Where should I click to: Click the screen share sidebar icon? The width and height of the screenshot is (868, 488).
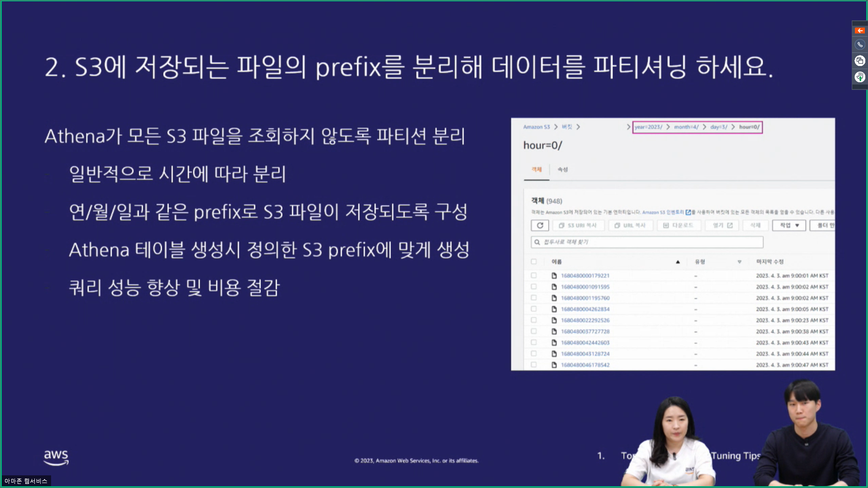(859, 60)
